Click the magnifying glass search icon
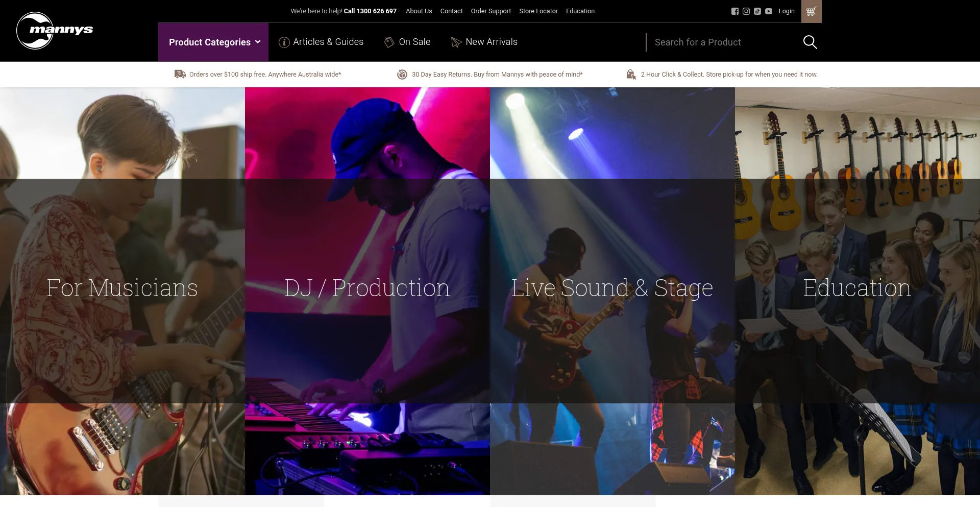The image size is (980, 507). click(810, 42)
